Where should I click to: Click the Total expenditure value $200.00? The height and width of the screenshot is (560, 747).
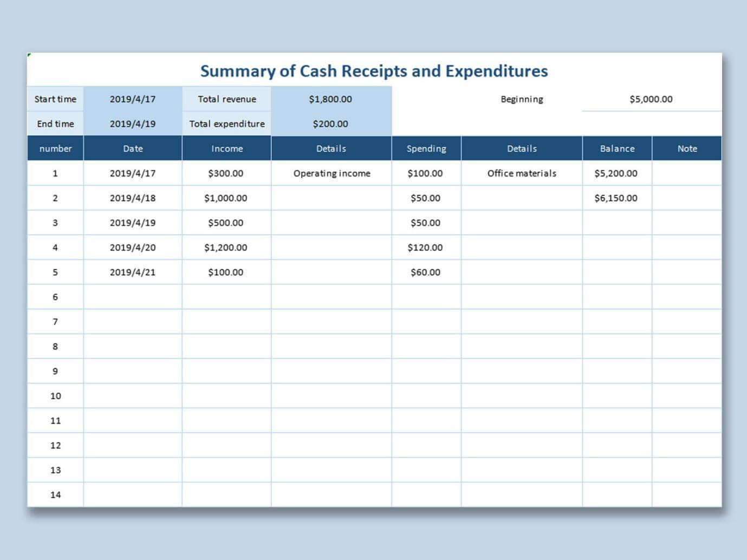330,123
